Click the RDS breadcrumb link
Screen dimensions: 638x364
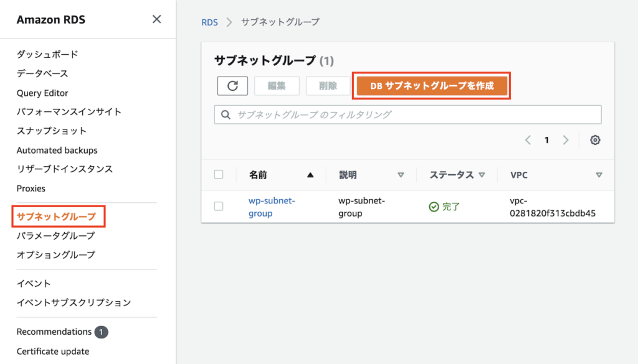coord(209,22)
